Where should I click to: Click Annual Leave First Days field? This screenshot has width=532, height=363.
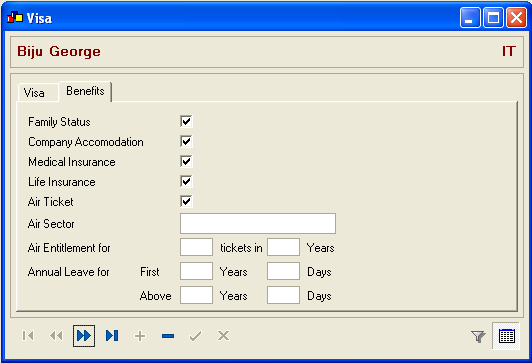pyautogui.click(x=283, y=271)
